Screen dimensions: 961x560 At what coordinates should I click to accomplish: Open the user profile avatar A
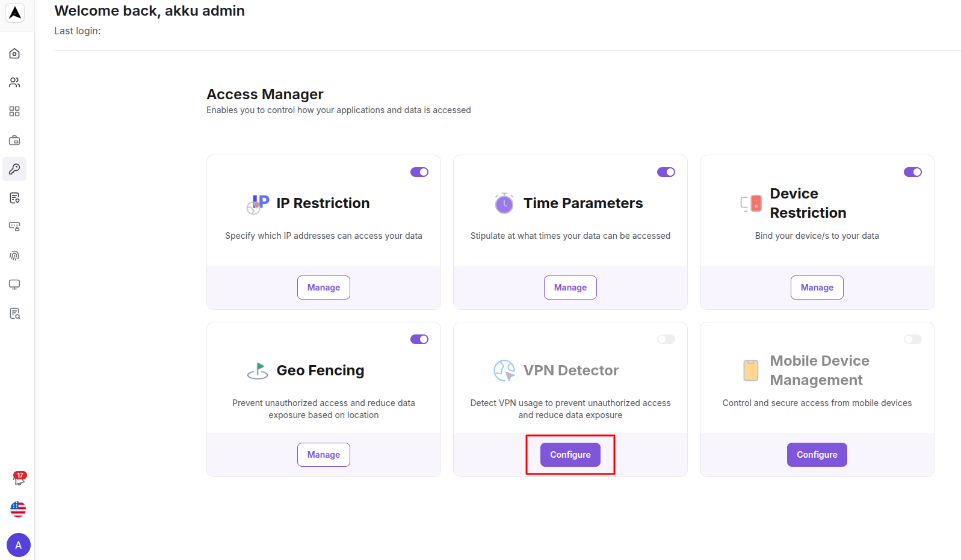coord(19,545)
